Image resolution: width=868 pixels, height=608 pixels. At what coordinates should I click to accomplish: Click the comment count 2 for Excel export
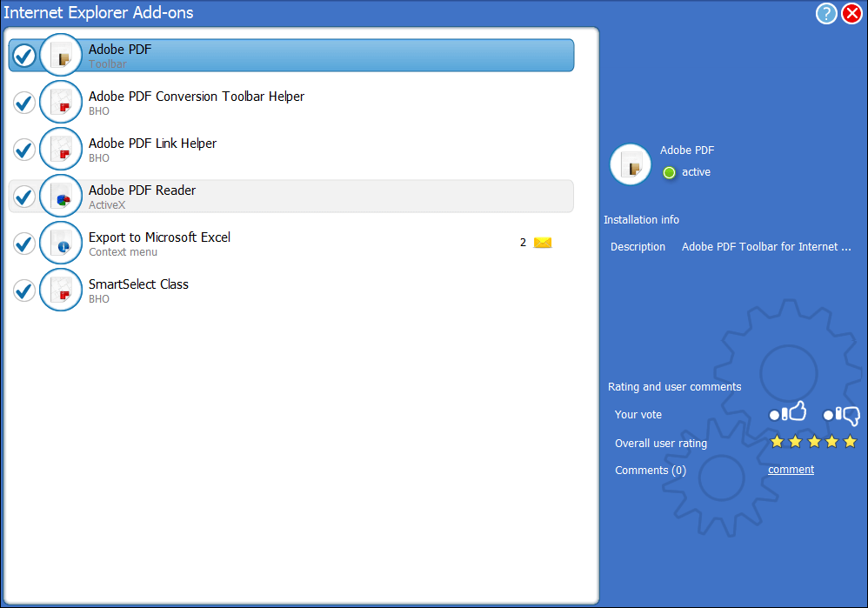click(x=523, y=243)
